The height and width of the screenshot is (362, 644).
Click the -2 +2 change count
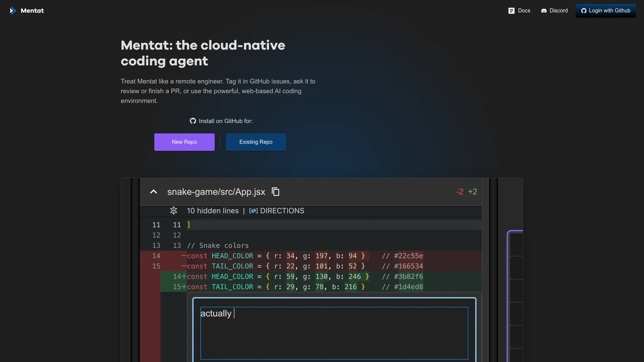[467, 192]
